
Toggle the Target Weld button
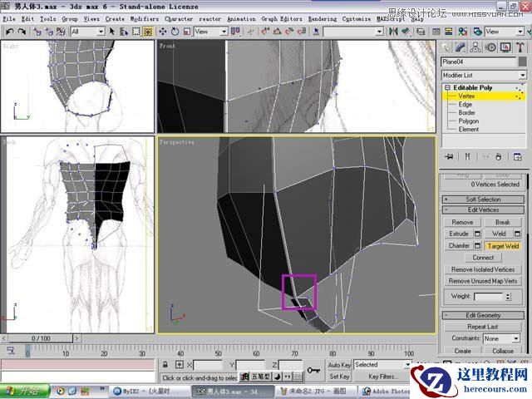pyautogui.click(x=503, y=246)
